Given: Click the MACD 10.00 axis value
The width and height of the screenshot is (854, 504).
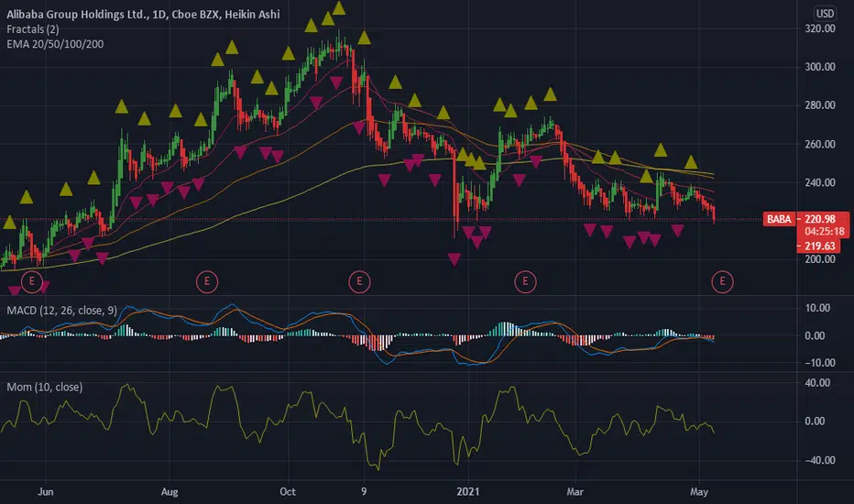Looking at the screenshot, I should point(817,308).
